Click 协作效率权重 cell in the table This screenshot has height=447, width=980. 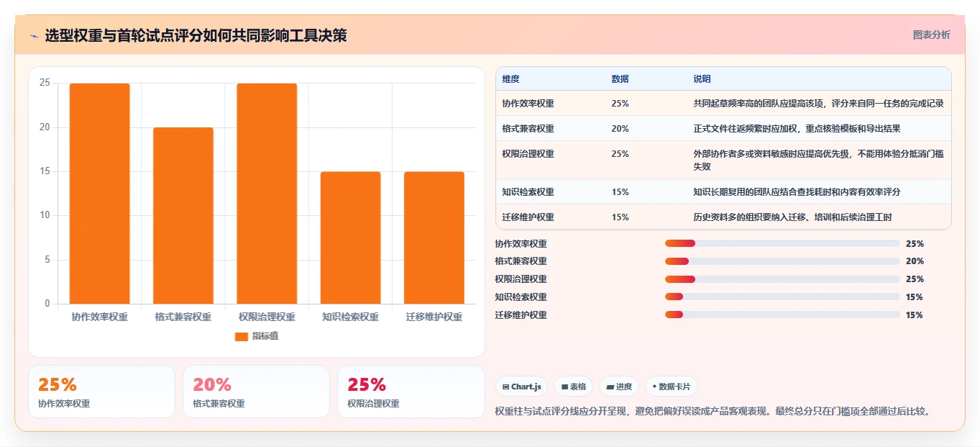[x=528, y=104]
